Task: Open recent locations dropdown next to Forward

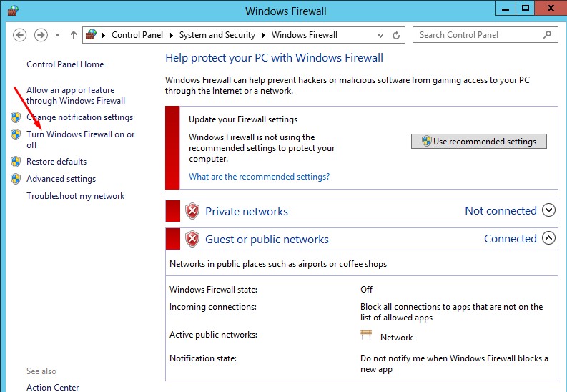Action: coord(58,35)
